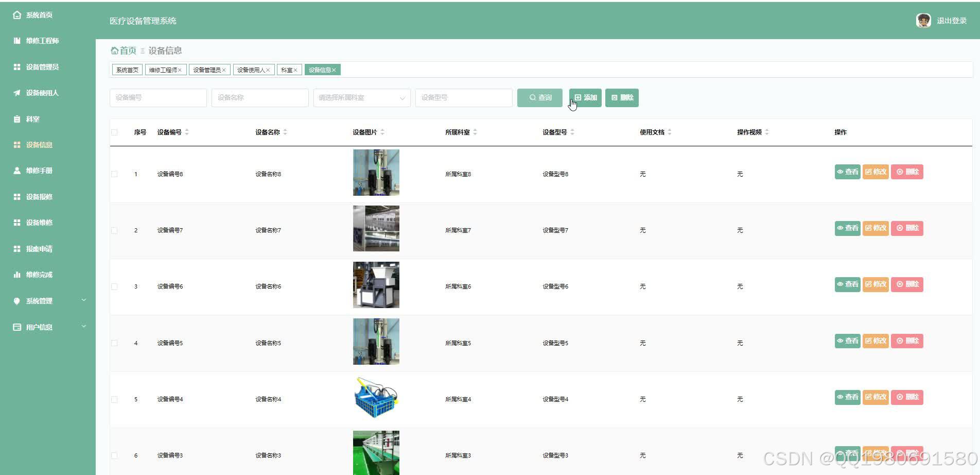Expand the 系统管理 submenu arrow

click(84, 300)
